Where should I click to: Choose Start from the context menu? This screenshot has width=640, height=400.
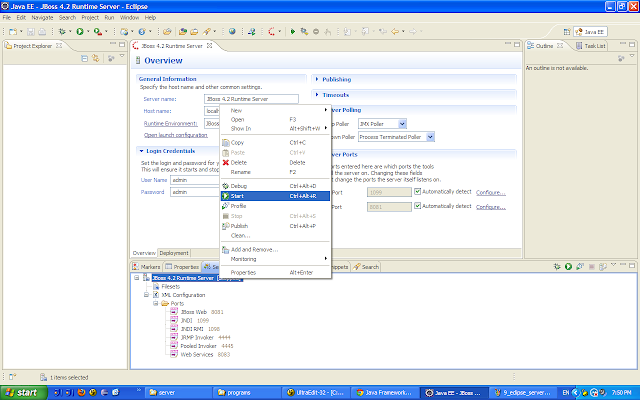275,196
